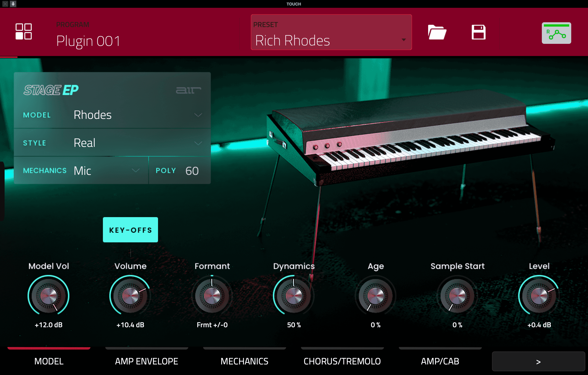This screenshot has width=588, height=375.
Task: Click the Stage EP logo
Action: [x=51, y=90]
